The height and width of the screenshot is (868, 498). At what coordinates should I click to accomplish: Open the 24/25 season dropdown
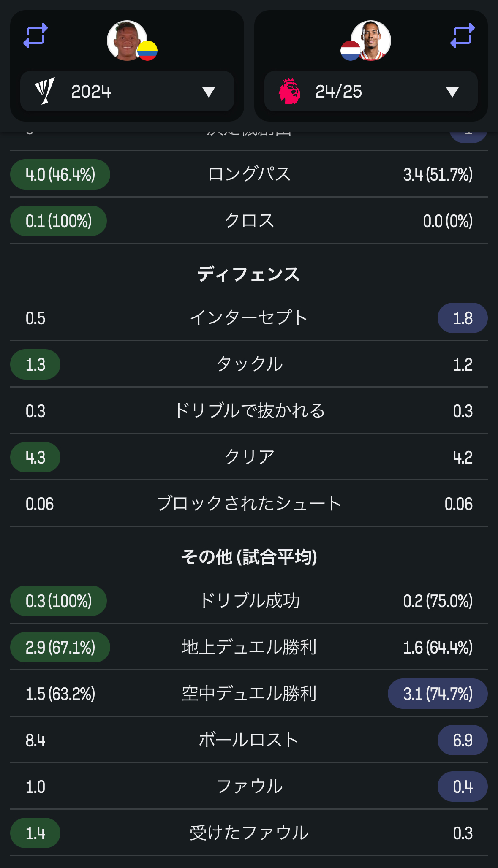point(371,91)
